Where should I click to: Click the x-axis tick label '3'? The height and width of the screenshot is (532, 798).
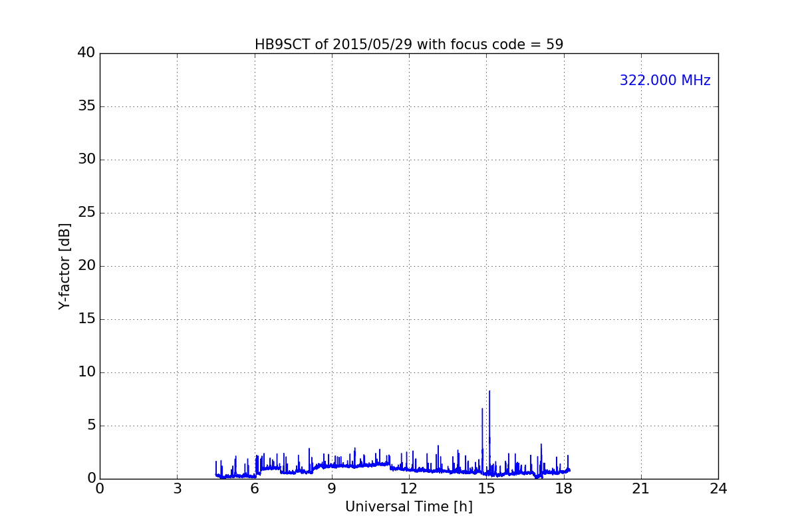177,489
